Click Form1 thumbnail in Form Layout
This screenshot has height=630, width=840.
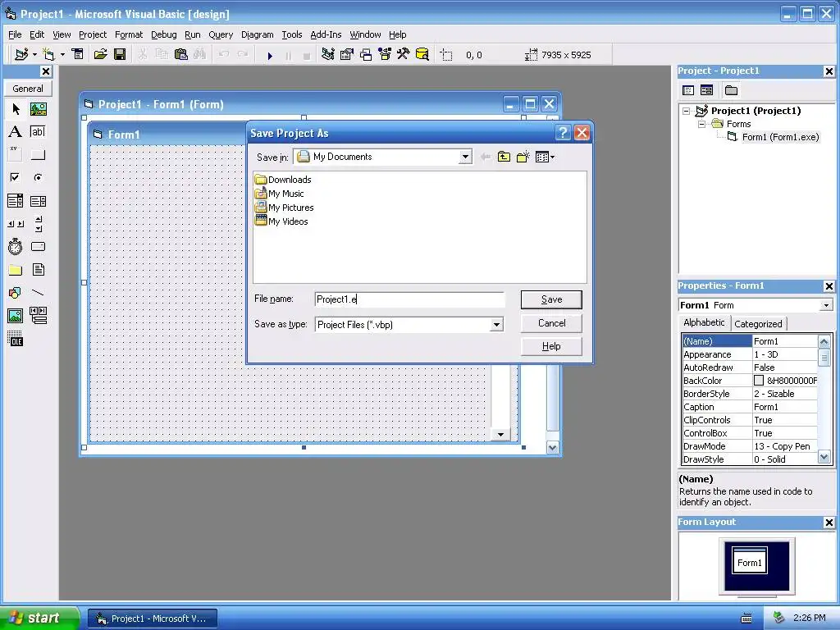point(749,562)
